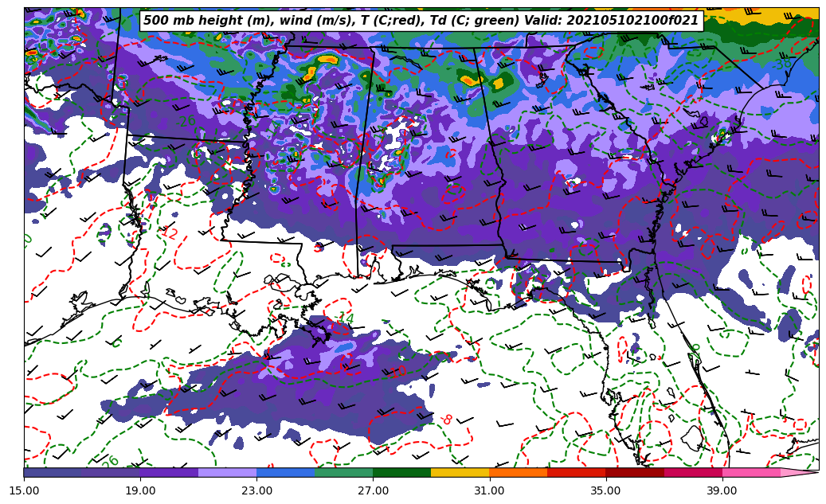Screen dimensions: 826x504
Task: Click the 27.00 colorbar tick label
Action: [373, 490]
